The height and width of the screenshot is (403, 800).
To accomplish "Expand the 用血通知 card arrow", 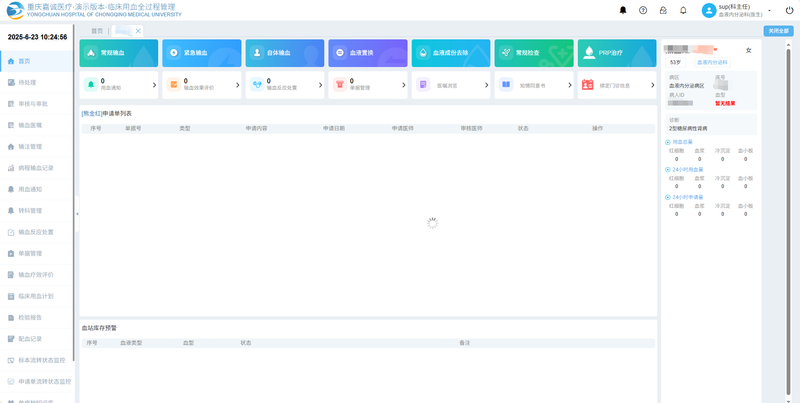I will (x=154, y=85).
